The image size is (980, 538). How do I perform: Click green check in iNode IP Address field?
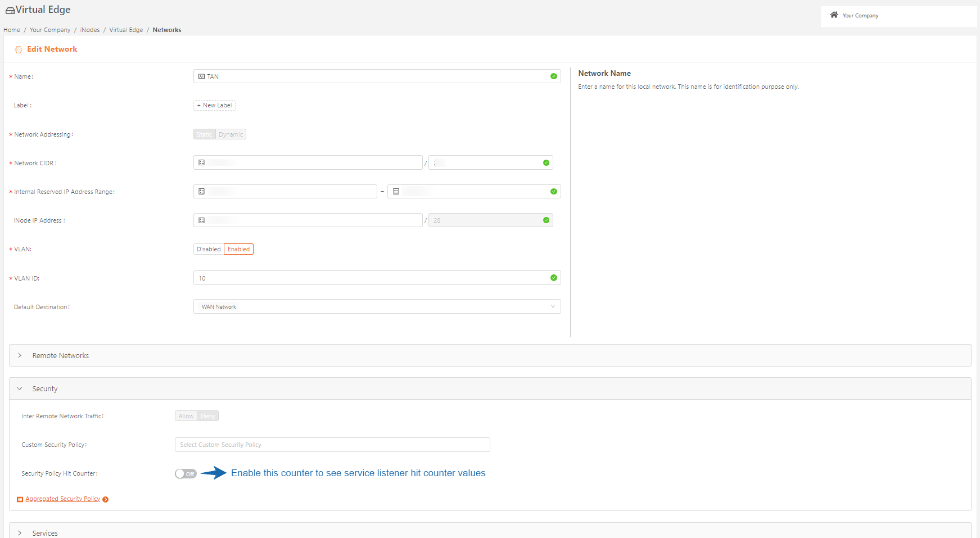[546, 220]
